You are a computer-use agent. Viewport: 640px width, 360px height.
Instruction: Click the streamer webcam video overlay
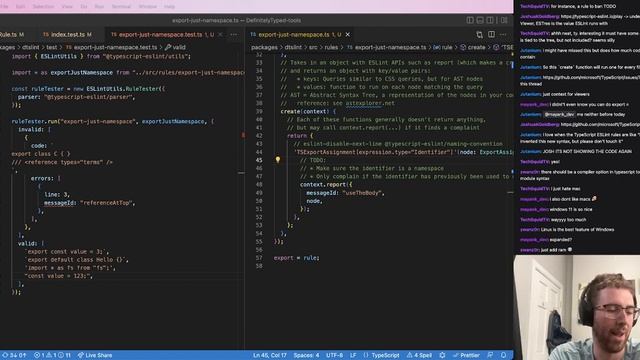click(x=577, y=307)
